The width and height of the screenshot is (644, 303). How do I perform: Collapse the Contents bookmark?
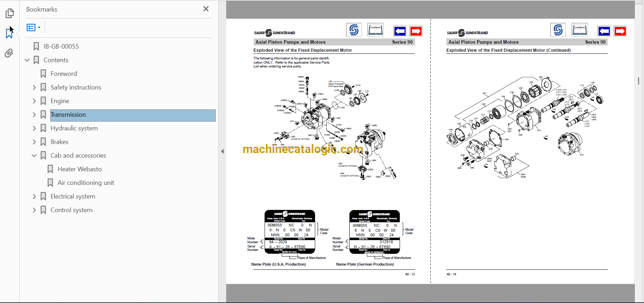tap(27, 60)
